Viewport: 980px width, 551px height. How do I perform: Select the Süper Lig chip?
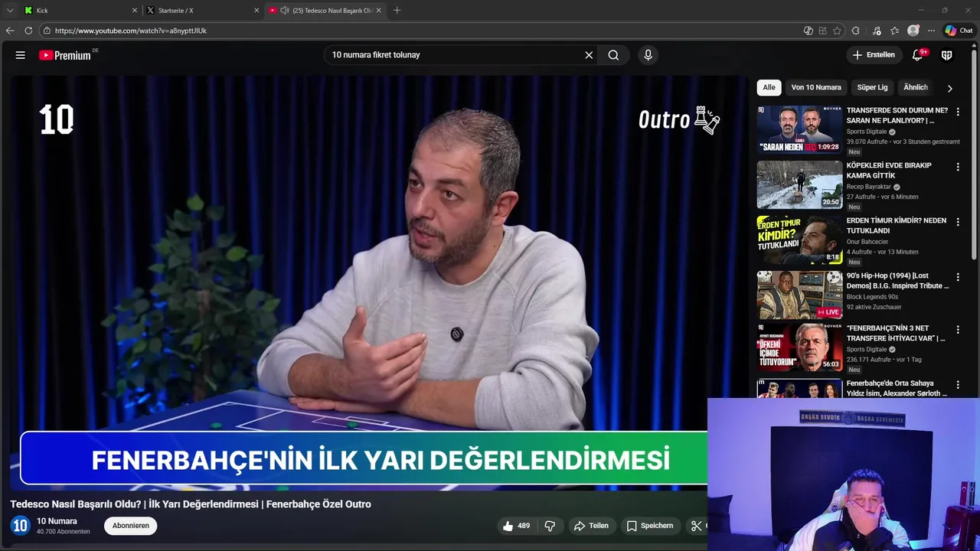pos(872,87)
